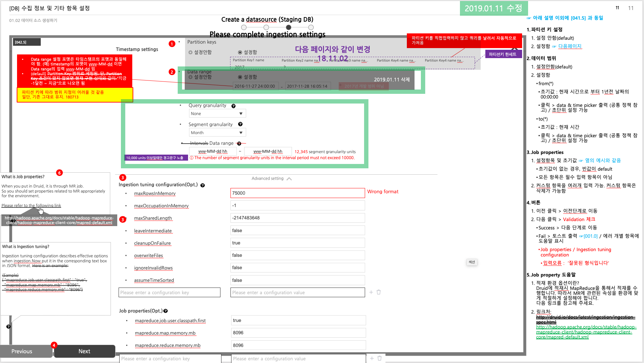
Task: Click the last wizard step circle
Action: (x=311, y=27)
